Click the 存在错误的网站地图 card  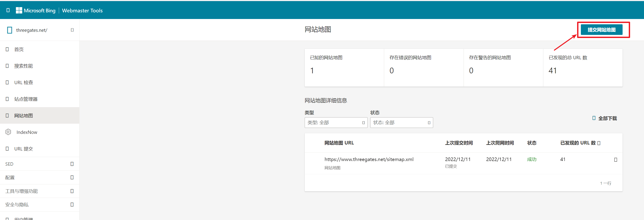coord(424,68)
